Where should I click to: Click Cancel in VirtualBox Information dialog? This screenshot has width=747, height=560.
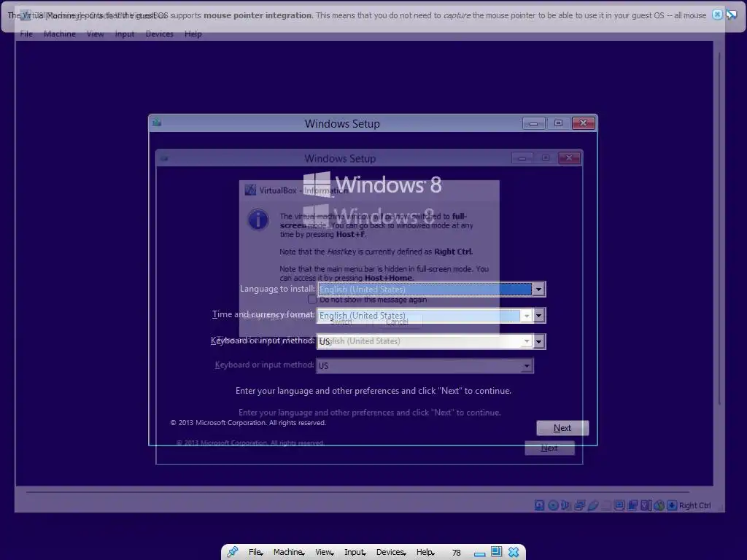click(x=397, y=322)
